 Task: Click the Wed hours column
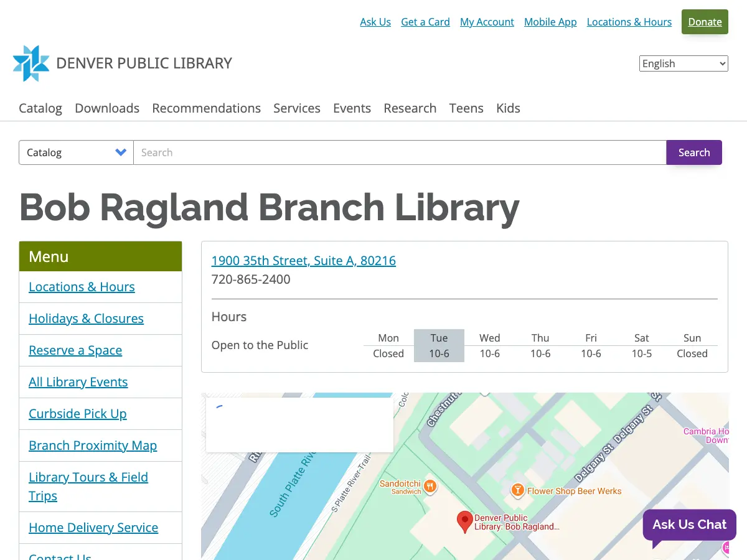[490, 346]
